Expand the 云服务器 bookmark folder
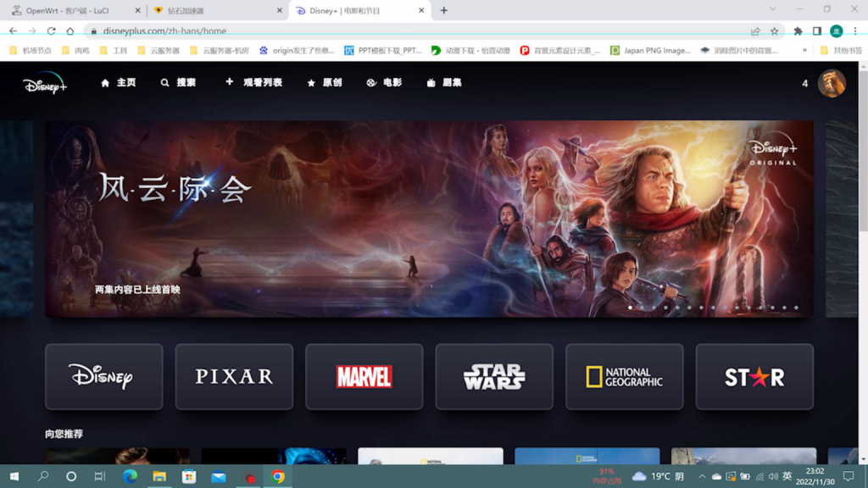This screenshot has height=488, width=868. (159, 50)
